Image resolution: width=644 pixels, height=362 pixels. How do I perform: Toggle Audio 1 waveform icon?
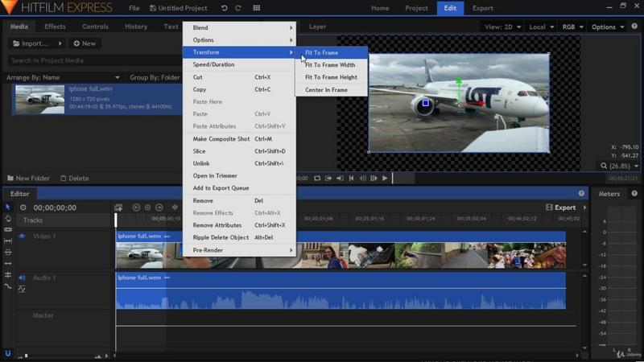[x=22, y=289]
